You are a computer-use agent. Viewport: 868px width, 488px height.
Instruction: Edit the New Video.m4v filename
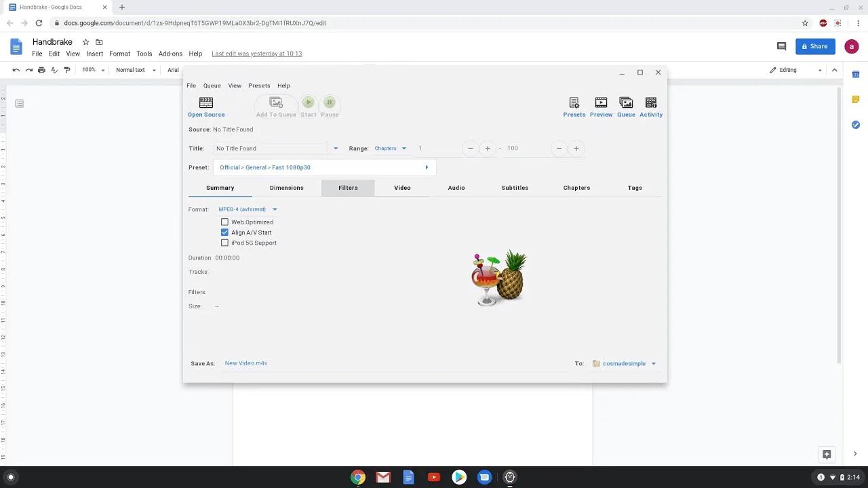(x=245, y=363)
